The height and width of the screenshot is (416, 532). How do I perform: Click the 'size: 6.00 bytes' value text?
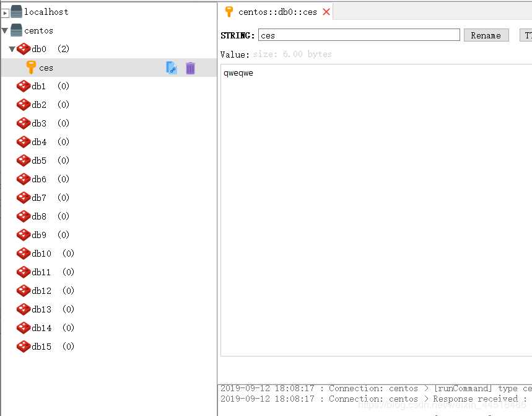pyautogui.click(x=292, y=55)
